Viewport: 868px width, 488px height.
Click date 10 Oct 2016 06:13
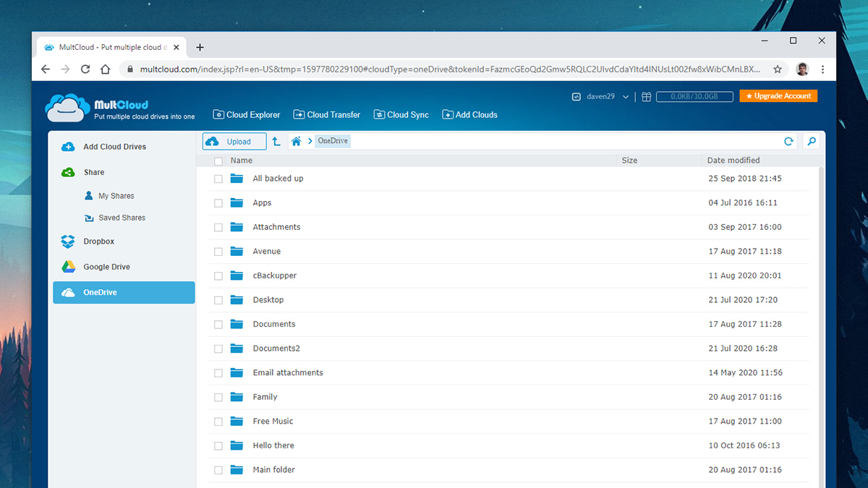tap(744, 445)
